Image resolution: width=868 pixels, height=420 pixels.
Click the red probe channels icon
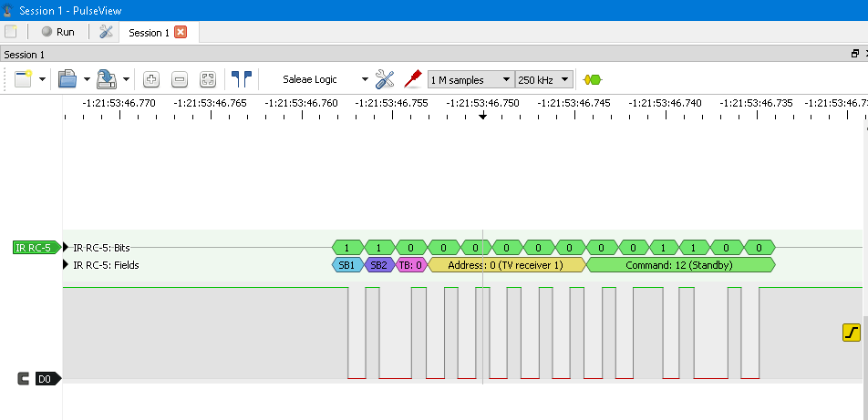(x=412, y=79)
